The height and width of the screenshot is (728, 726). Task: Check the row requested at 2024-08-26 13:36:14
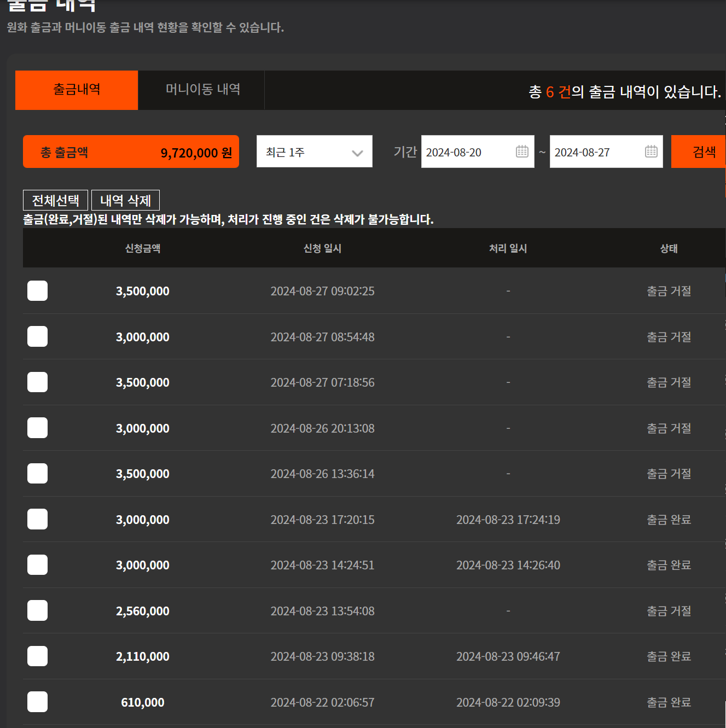38,473
